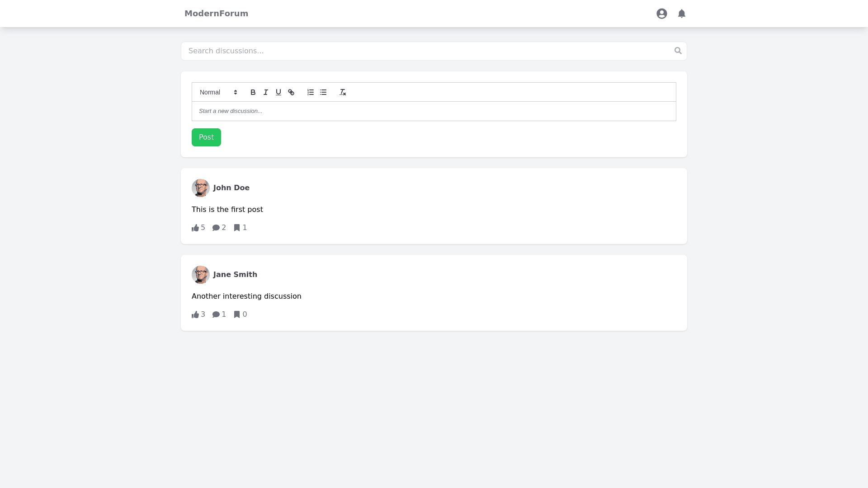
Task: Open the notifications bell
Action: point(681,14)
